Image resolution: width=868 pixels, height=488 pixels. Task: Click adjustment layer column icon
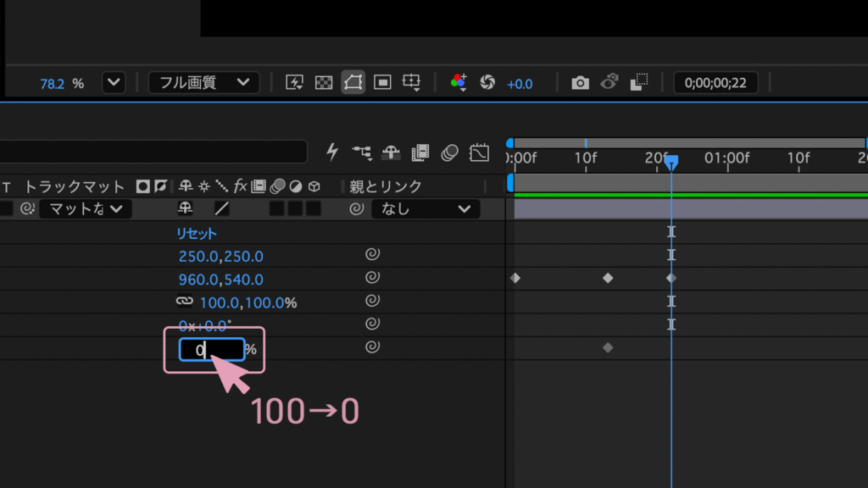tap(296, 186)
